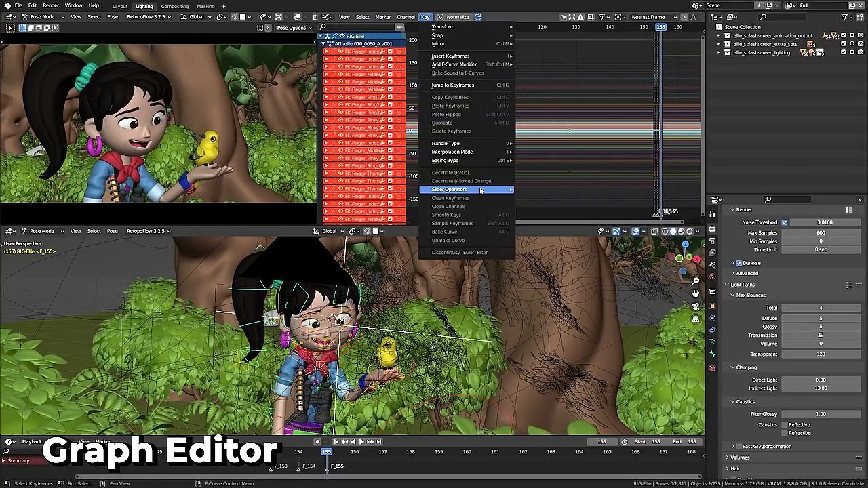The width and height of the screenshot is (868, 488).
Task: Click the new scene icon beside Scene
Action: [769, 5]
